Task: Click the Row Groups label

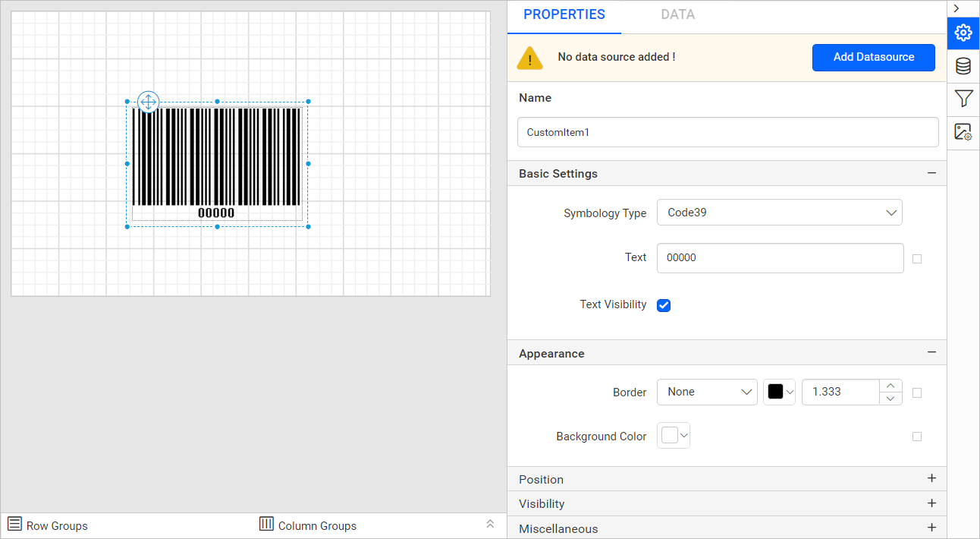Action: (57, 525)
